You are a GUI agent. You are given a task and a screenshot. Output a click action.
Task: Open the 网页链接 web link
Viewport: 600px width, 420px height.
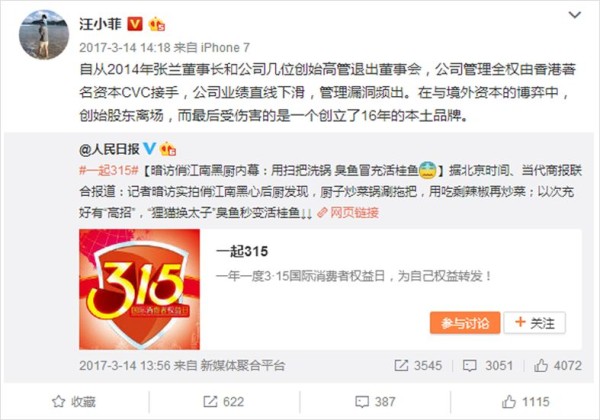coord(348,212)
